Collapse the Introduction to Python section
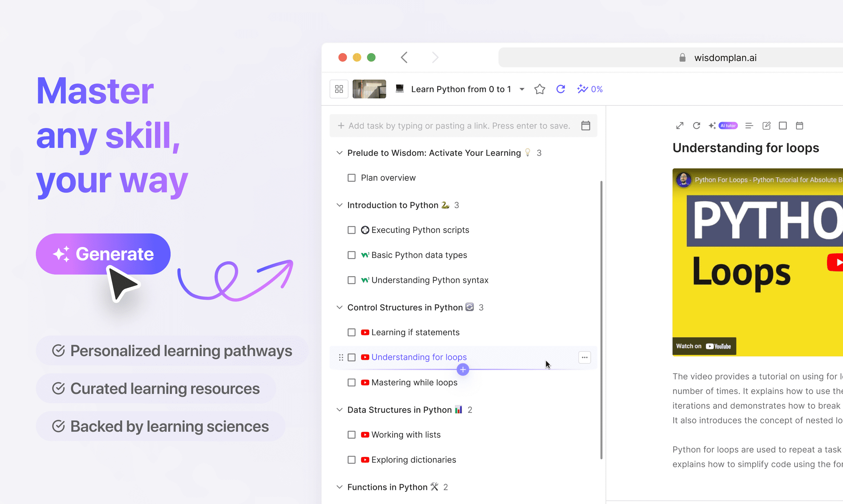 pyautogui.click(x=339, y=205)
